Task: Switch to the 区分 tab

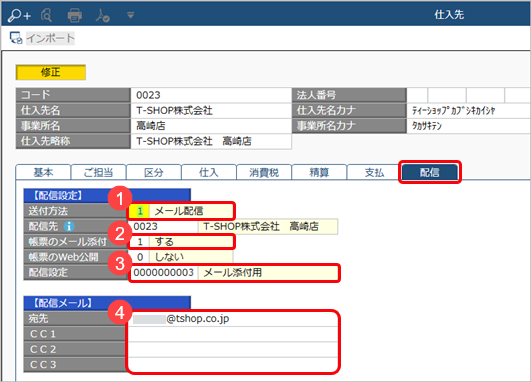Action: click(x=153, y=172)
